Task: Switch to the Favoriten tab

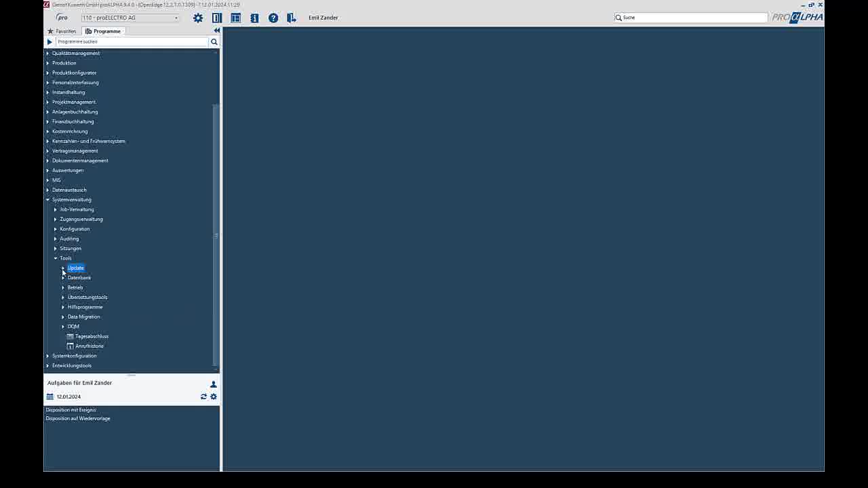Action: click(62, 31)
